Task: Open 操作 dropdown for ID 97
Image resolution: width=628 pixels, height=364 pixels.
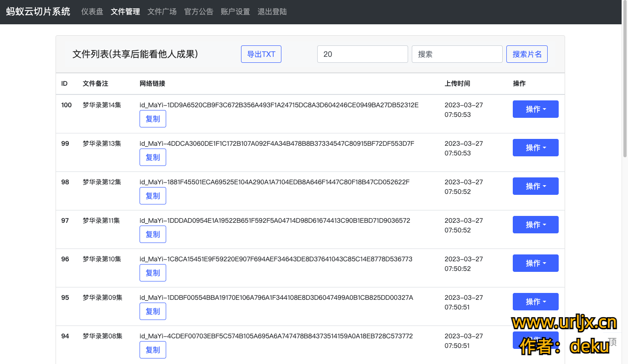Action: click(536, 225)
